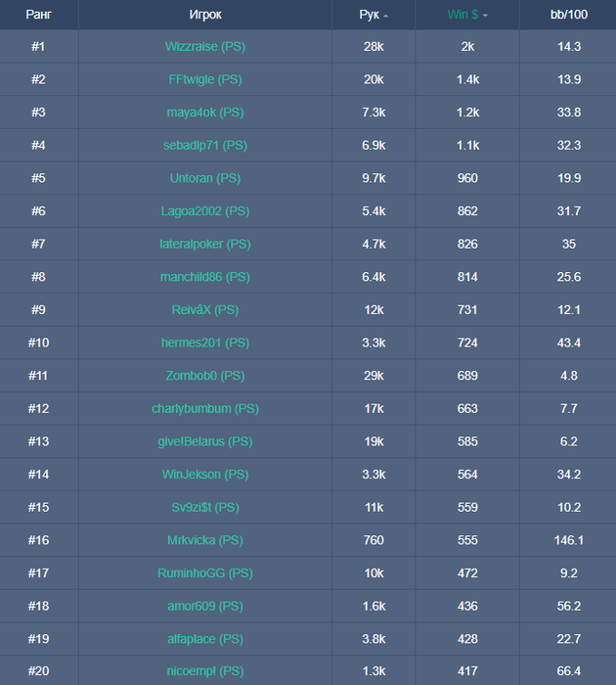Select player maya4ok (PS)

[205, 113]
